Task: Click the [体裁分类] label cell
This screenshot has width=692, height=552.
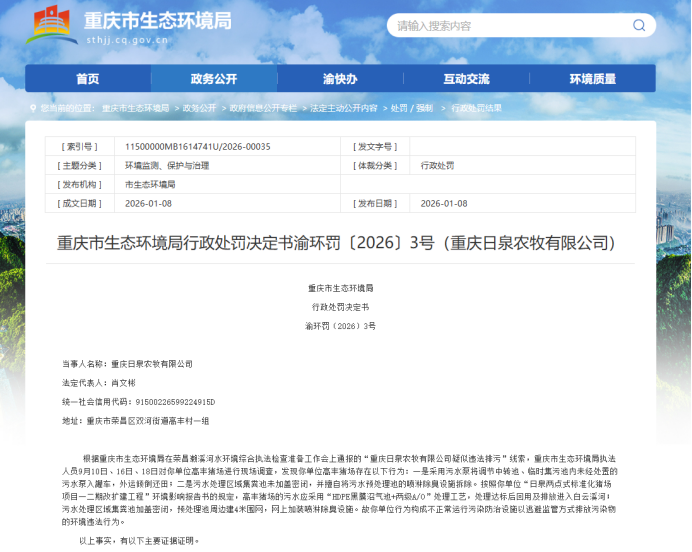Action: click(x=375, y=165)
